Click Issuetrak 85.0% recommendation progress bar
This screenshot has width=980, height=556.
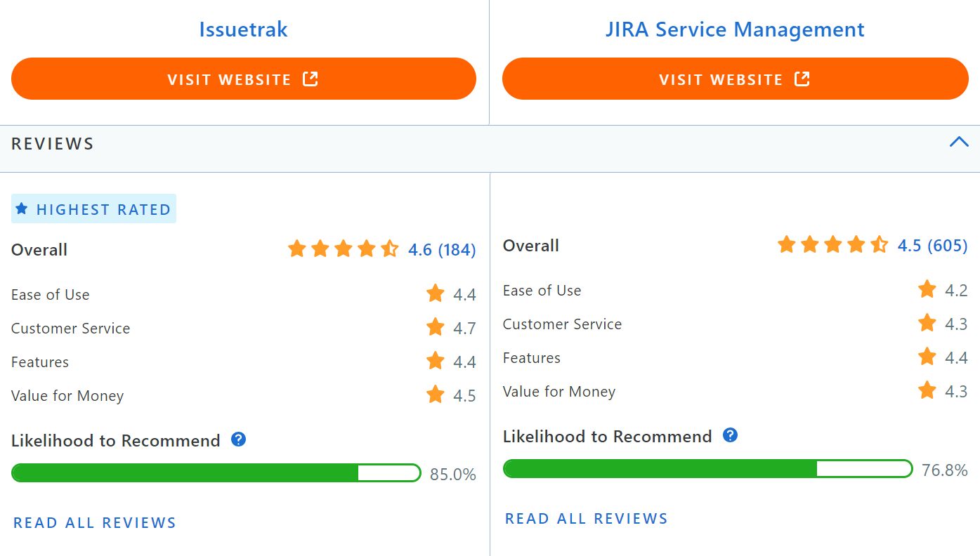[x=216, y=473]
